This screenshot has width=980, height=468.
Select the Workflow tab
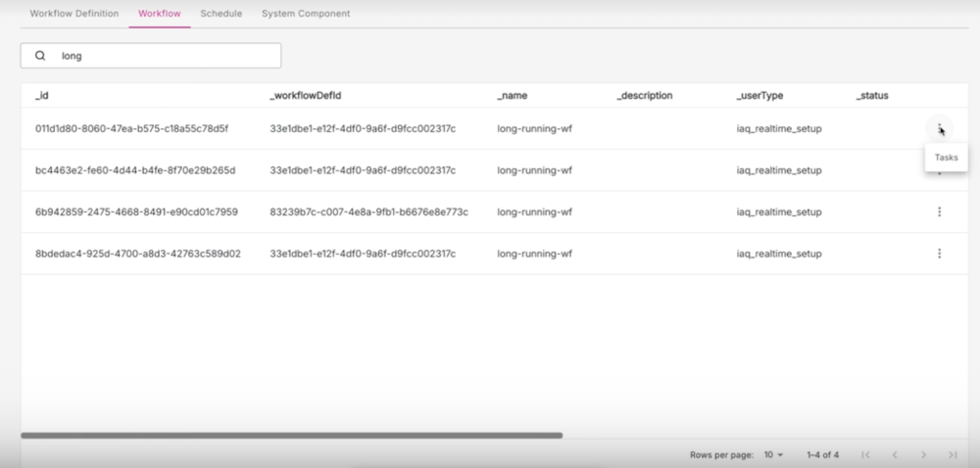(x=159, y=14)
